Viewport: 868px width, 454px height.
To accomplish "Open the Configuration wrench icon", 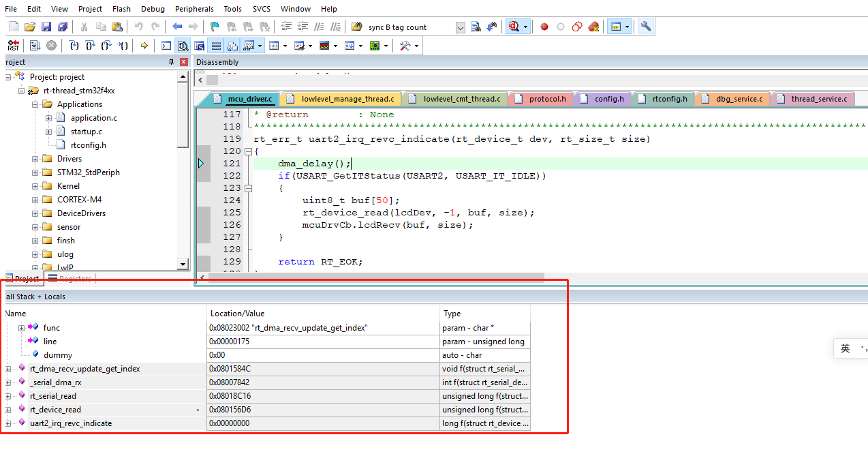I will (x=646, y=27).
